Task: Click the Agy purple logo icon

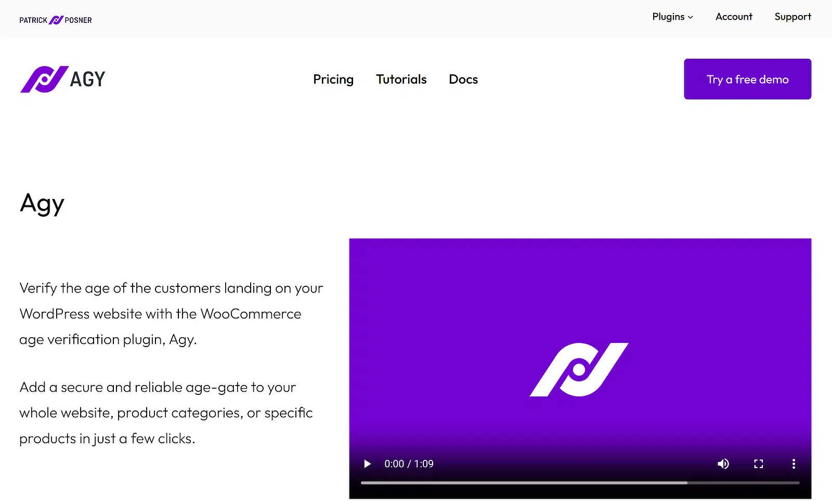Action: pos(45,79)
